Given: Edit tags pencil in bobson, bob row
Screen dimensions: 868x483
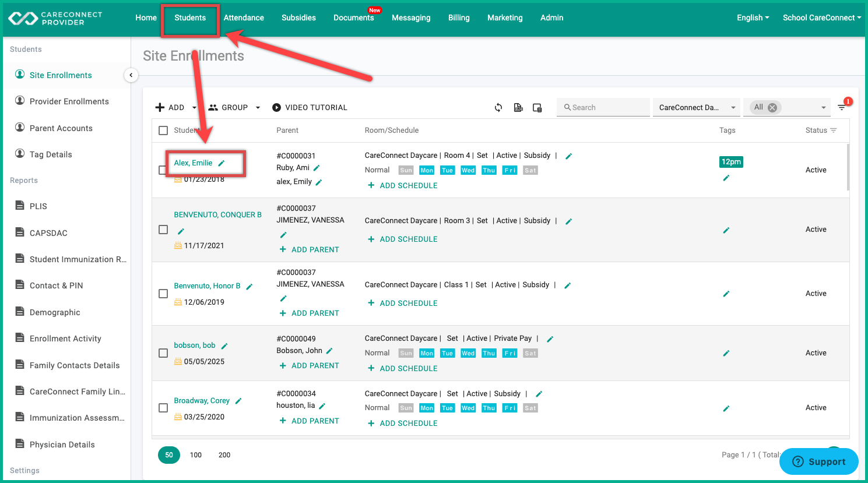Looking at the screenshot, I should pos(726,353).
